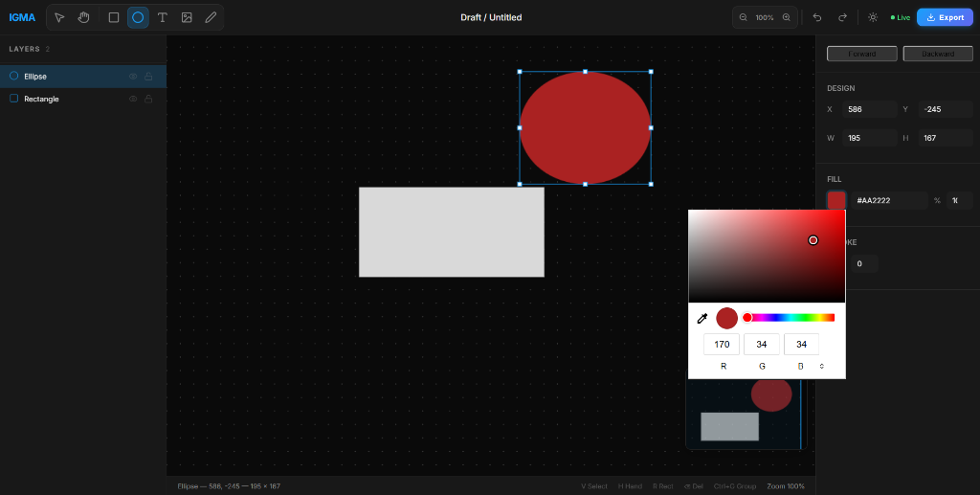This screenshot has width=980, height=495.
Task: Click the Ellipse layer's circle icon
Action: point(13,76)
